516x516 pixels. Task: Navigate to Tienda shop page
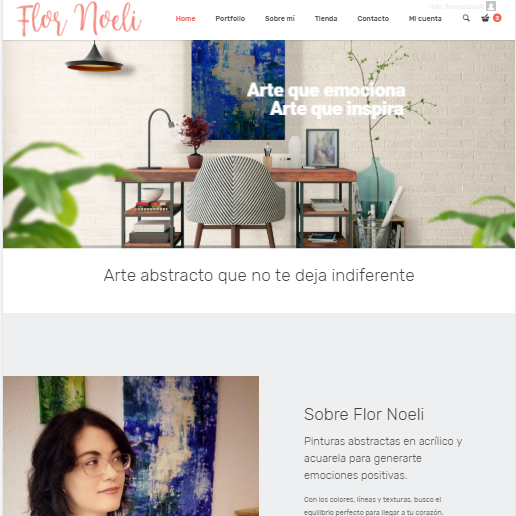coord(326,19)
